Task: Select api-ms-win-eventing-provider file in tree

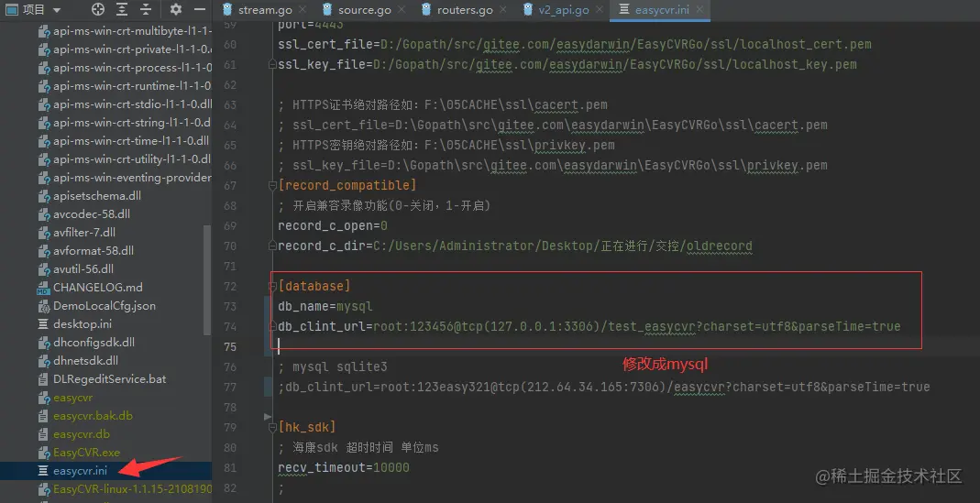Action: [133, 178]
